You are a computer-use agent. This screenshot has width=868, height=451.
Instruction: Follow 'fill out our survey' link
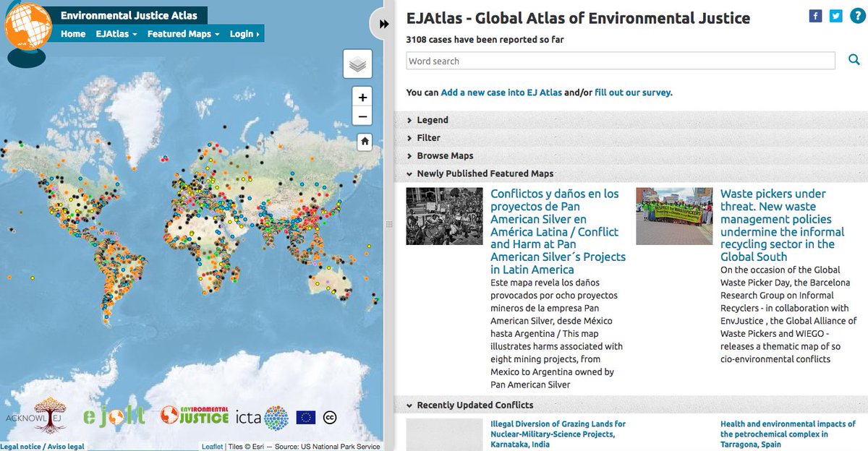(x=634, y=93)
